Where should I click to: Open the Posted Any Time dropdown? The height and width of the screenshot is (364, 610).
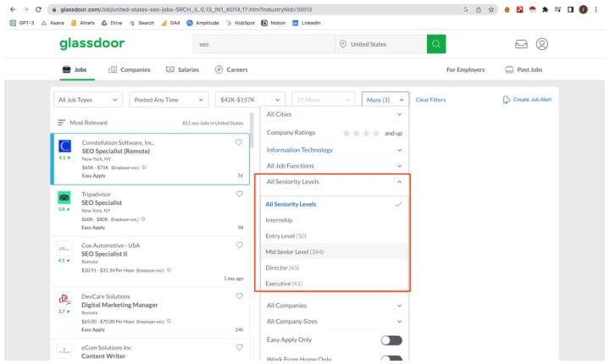[x=169, y=100]
